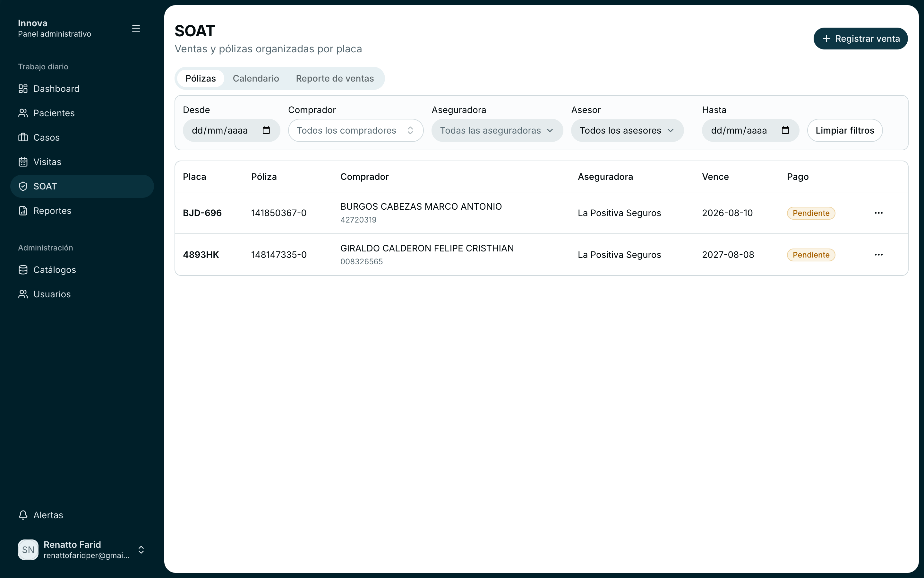Go to Pacientes section

pos(82,113)
